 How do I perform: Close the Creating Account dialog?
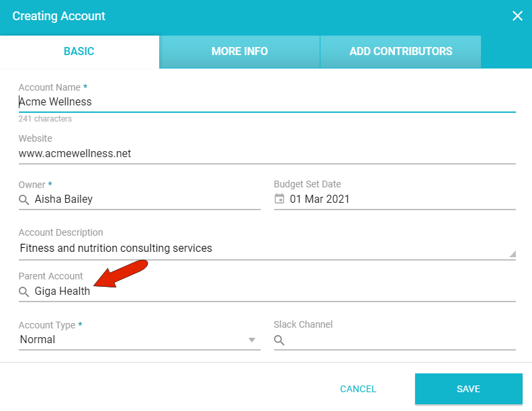pos(517,16)
